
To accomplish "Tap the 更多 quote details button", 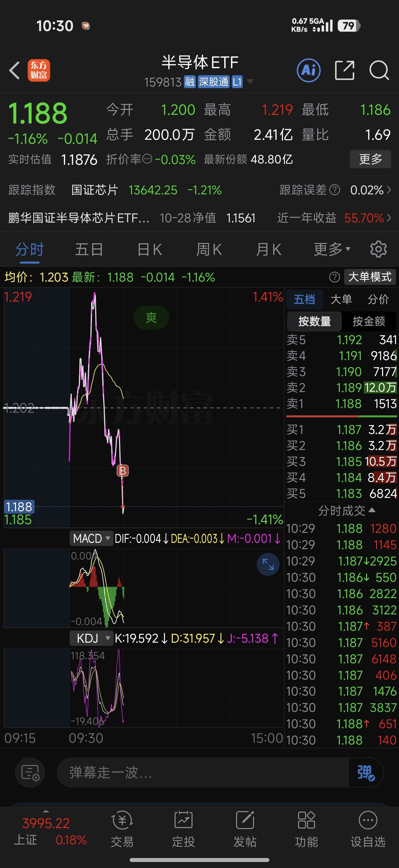I will pos(370,159).
